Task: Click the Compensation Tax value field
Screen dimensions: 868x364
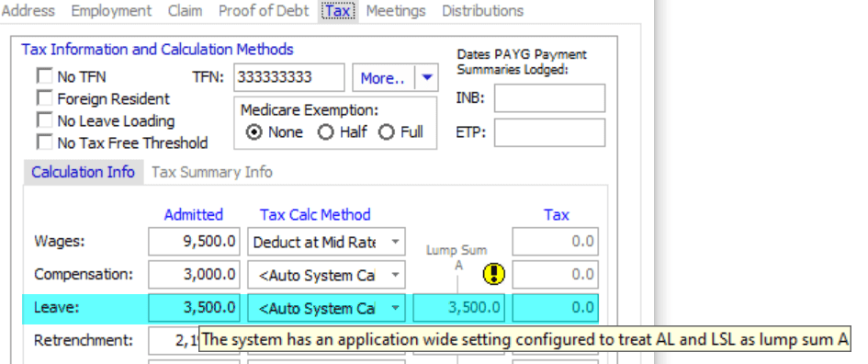Action: pyautogui.click(x=555, y=275)
